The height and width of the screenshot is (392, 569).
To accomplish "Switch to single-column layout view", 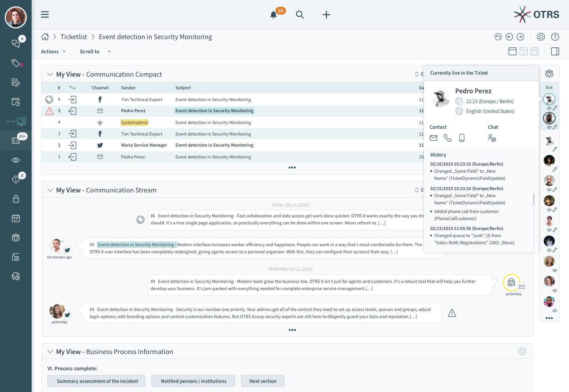I will 512,51.
